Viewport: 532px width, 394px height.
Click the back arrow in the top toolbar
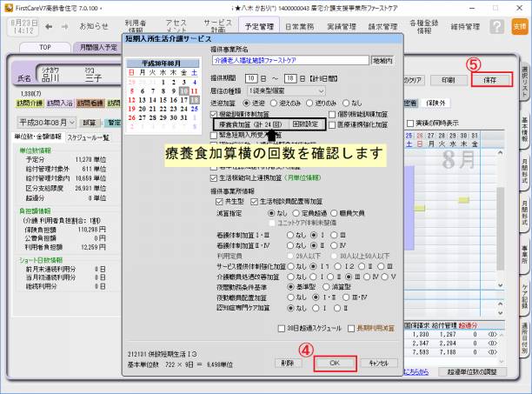tap(49, 26)
